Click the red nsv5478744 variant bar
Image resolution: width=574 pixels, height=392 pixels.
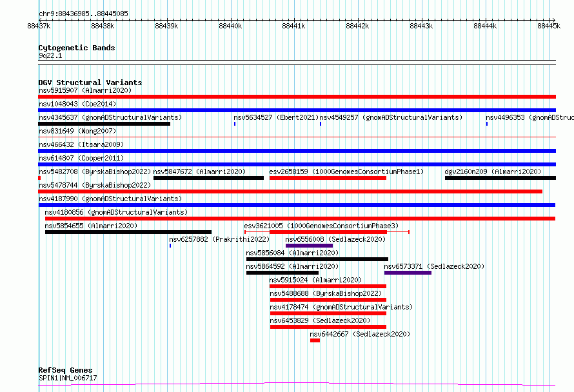tap(290, 191)
